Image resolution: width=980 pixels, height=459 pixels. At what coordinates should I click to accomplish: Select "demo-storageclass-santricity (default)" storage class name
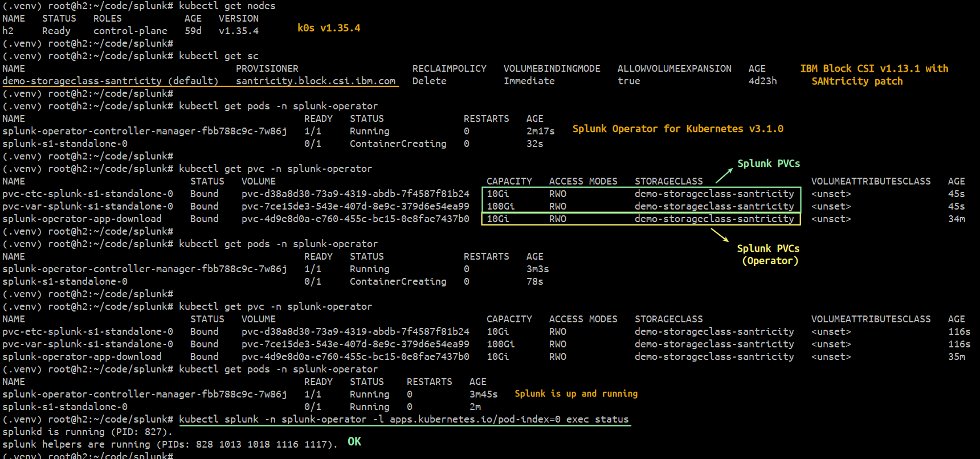[111, 81]
